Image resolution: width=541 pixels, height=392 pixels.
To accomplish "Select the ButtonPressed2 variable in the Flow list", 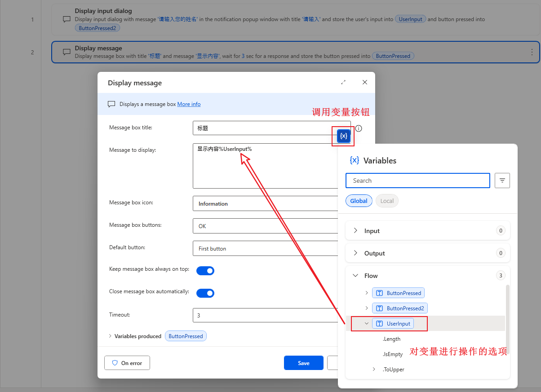I will 400,308.
